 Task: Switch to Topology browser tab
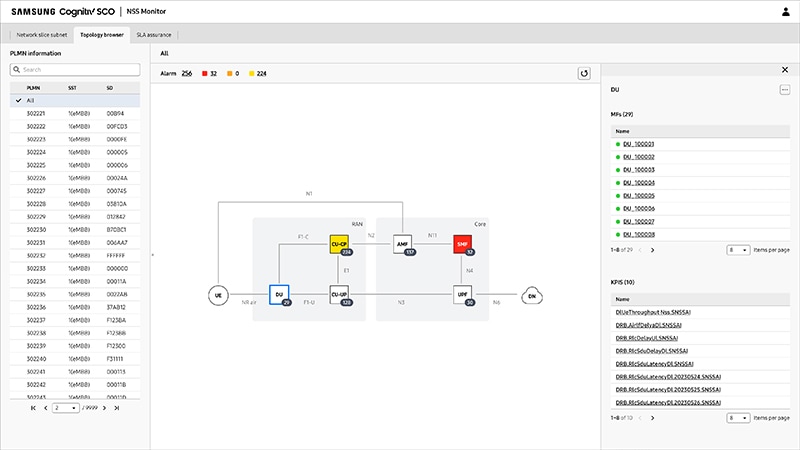[x=102, y=35]
